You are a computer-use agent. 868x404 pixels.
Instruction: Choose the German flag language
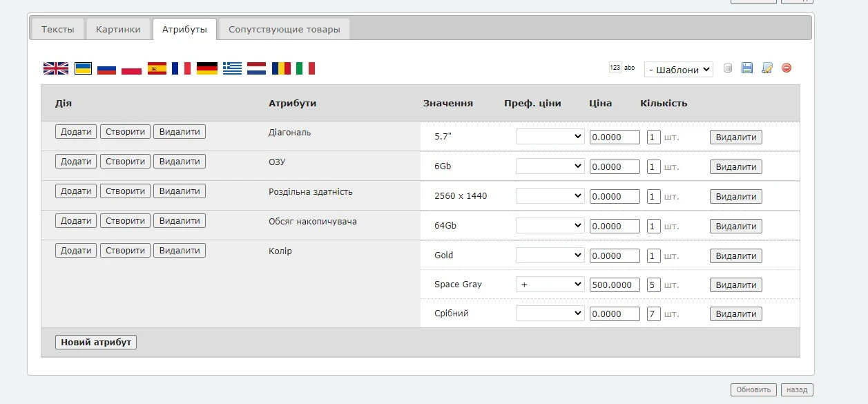click(207, 68)
